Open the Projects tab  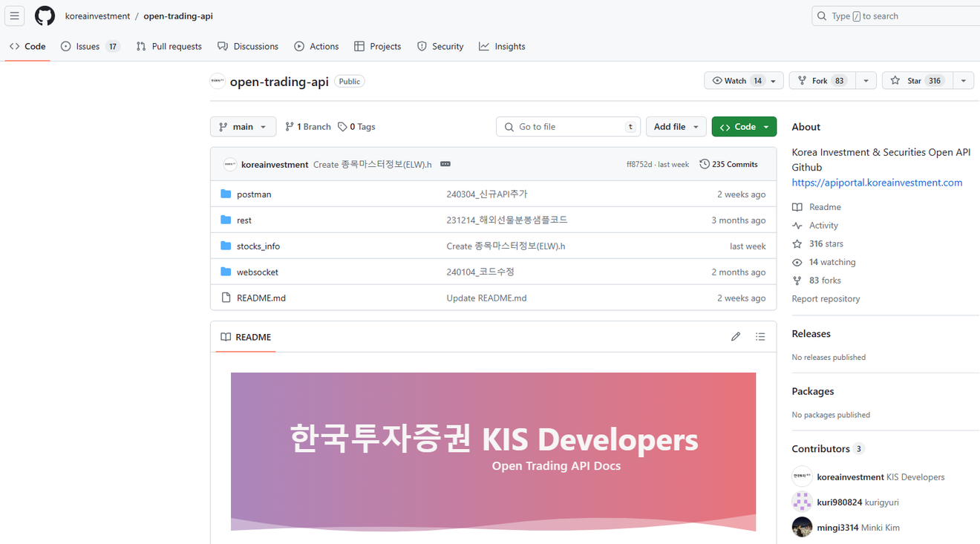click(378, 46)
